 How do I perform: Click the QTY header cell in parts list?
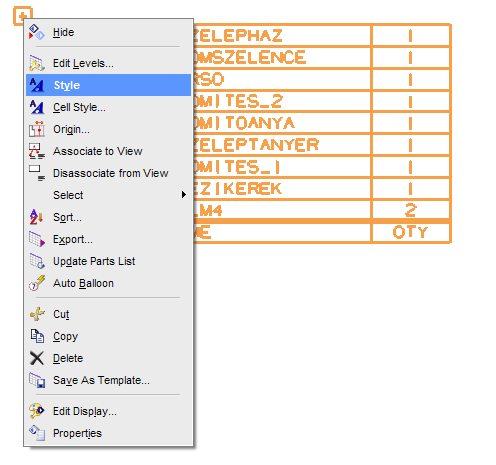click(410, 232)
